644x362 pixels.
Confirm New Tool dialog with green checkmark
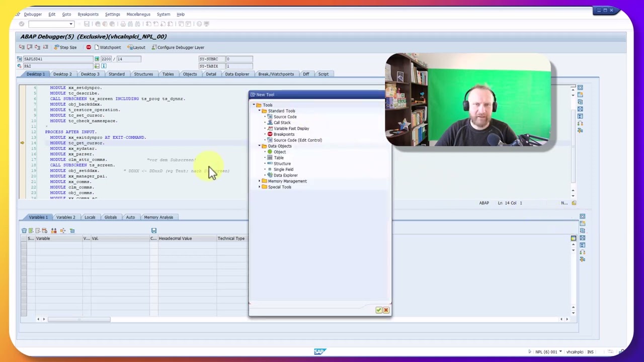(x=378, y=310)
